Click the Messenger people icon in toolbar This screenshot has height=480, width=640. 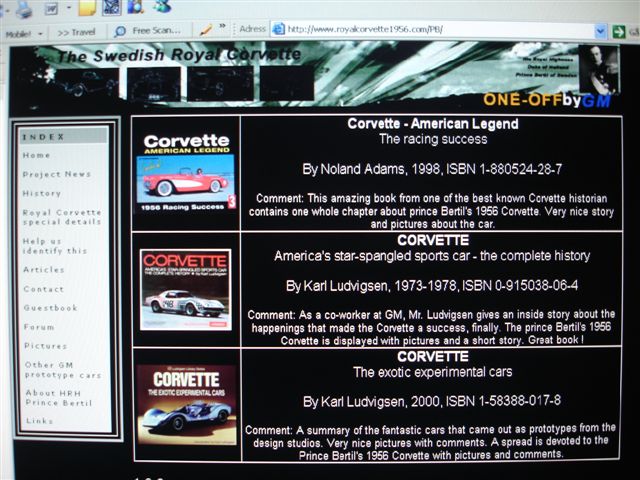coord(162,6)
